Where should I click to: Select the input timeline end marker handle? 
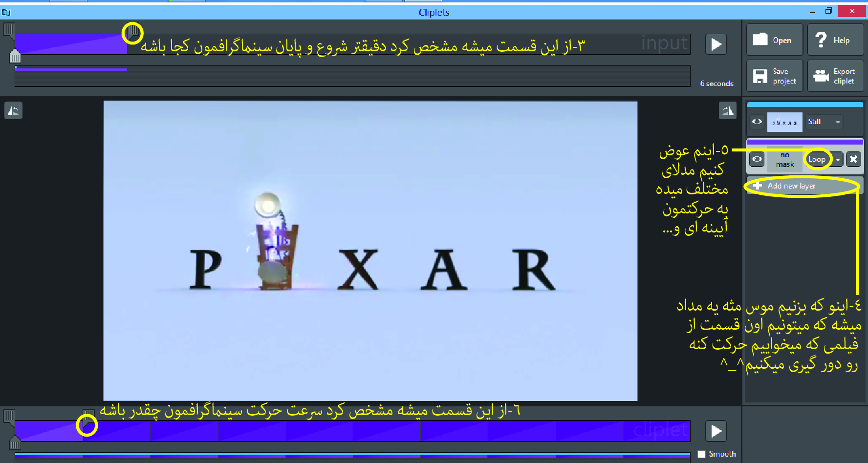pos(132,32)
